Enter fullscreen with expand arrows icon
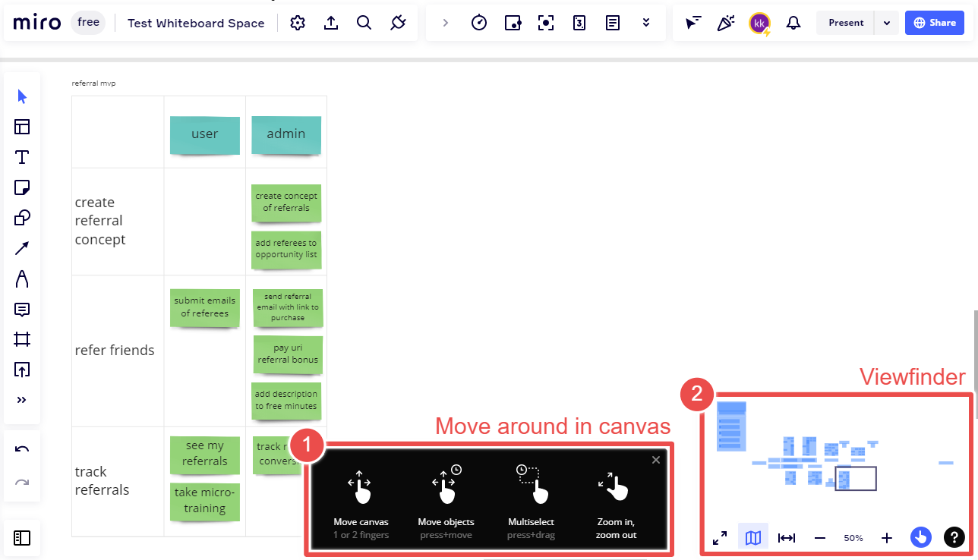This screenshot has height=560, width=978. tap(720, 538)
